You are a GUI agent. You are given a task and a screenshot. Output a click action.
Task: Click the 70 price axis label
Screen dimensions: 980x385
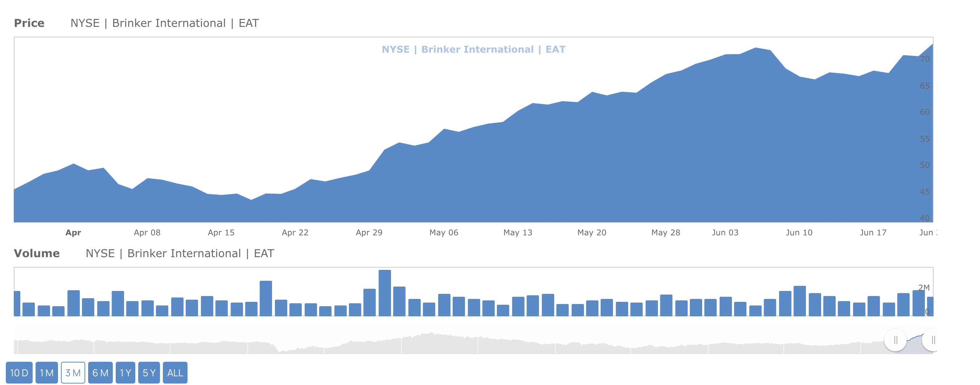pyautogui.click(x=925, y=59)
